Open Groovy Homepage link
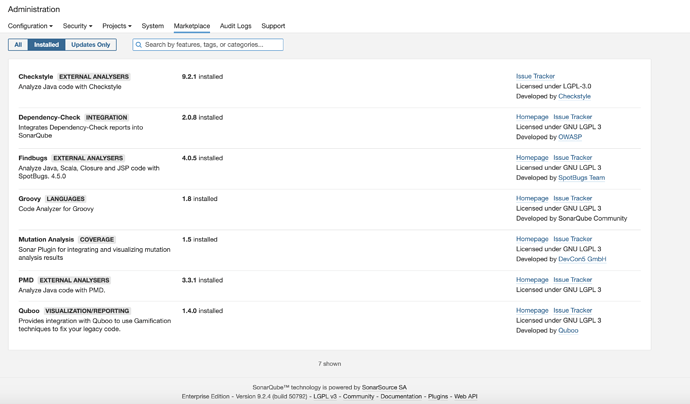 [532, 198]
